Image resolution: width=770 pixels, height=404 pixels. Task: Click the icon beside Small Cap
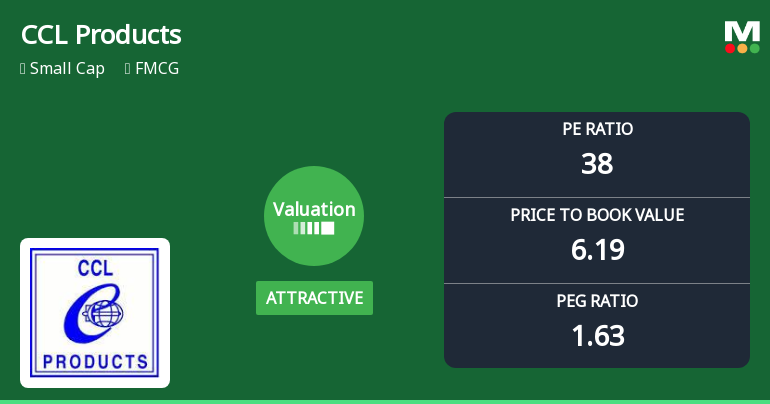pyautogui.click(x=23, y=70)
